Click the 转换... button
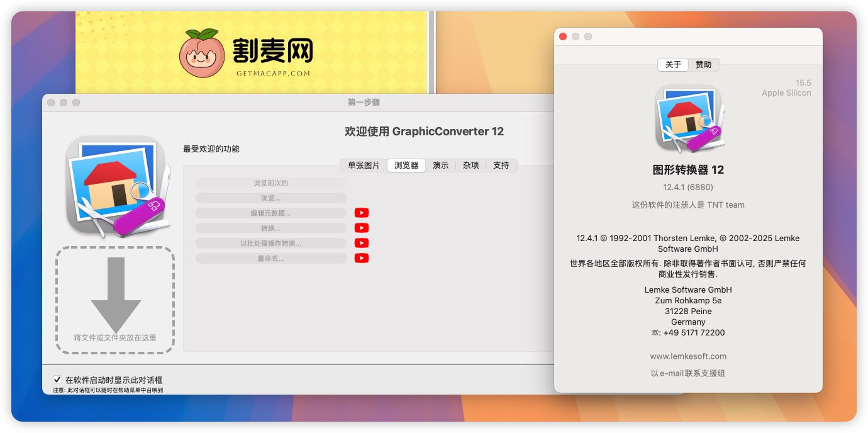Screen dimensions: 868x433 tap(271, 228)
